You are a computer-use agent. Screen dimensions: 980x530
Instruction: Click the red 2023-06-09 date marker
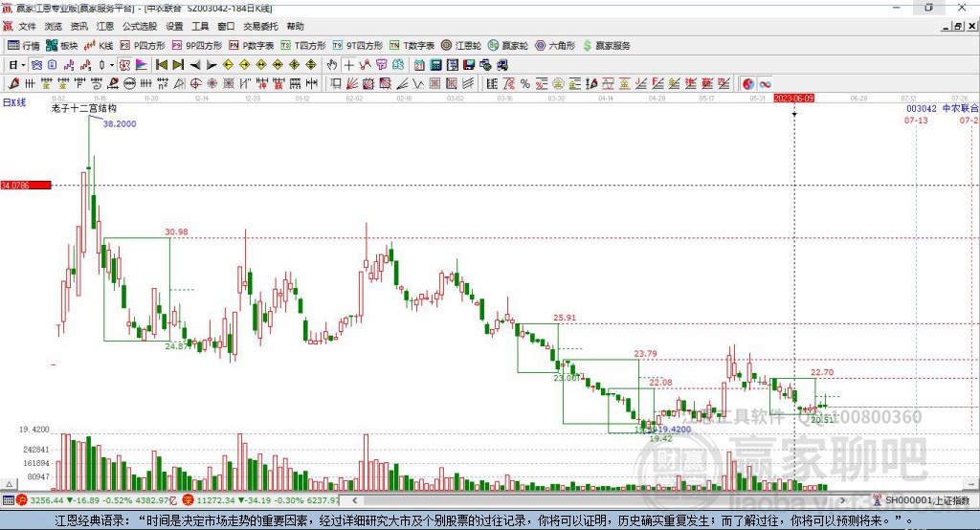tap(793, 99)
